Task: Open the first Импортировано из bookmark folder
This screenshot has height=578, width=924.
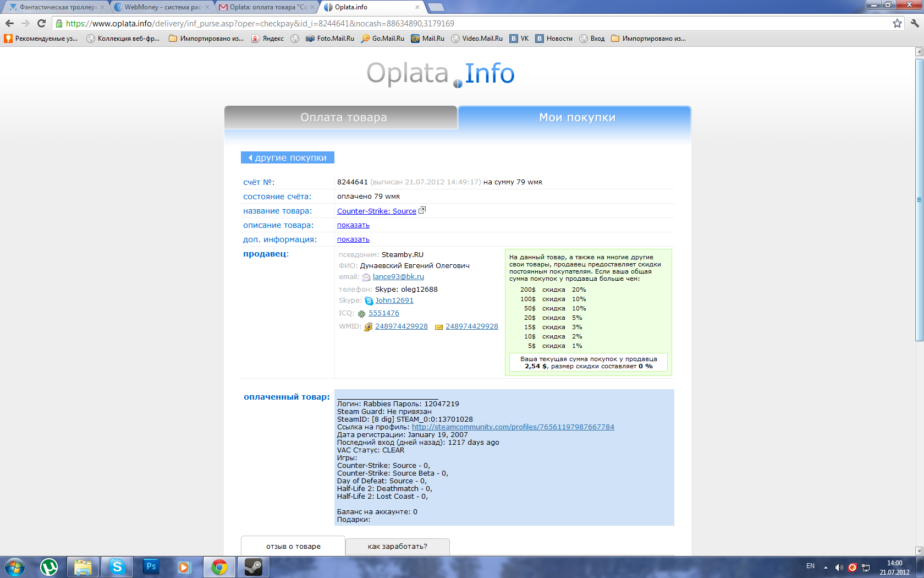Action: pyautogui.click(x=206, y=39)
